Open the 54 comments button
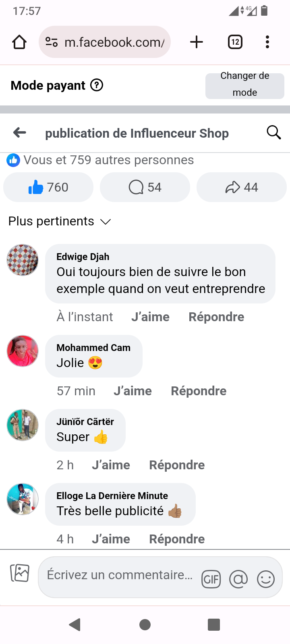Image resolution: width=290 pixels, height=644 pixels. click(x=145, y=187)
